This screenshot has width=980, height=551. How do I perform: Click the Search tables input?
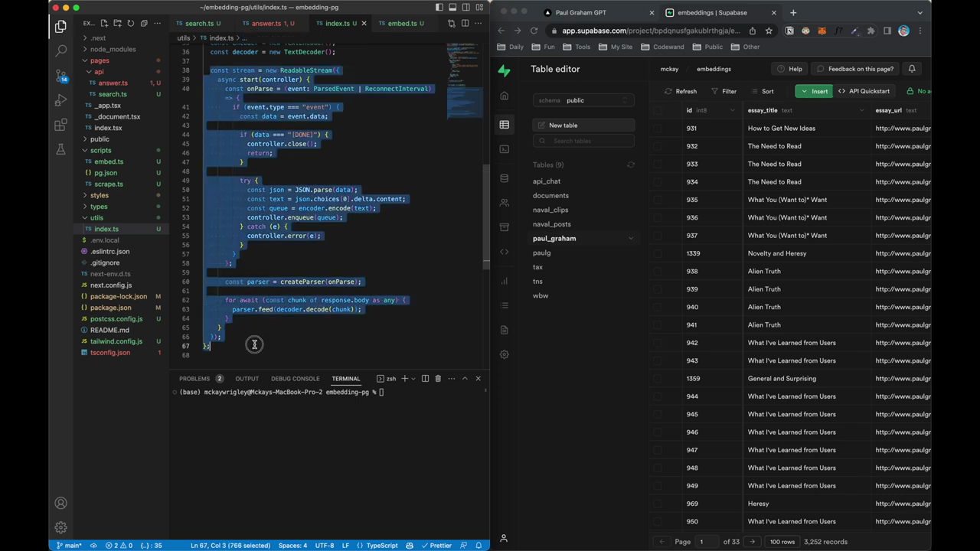click(583, 141)
